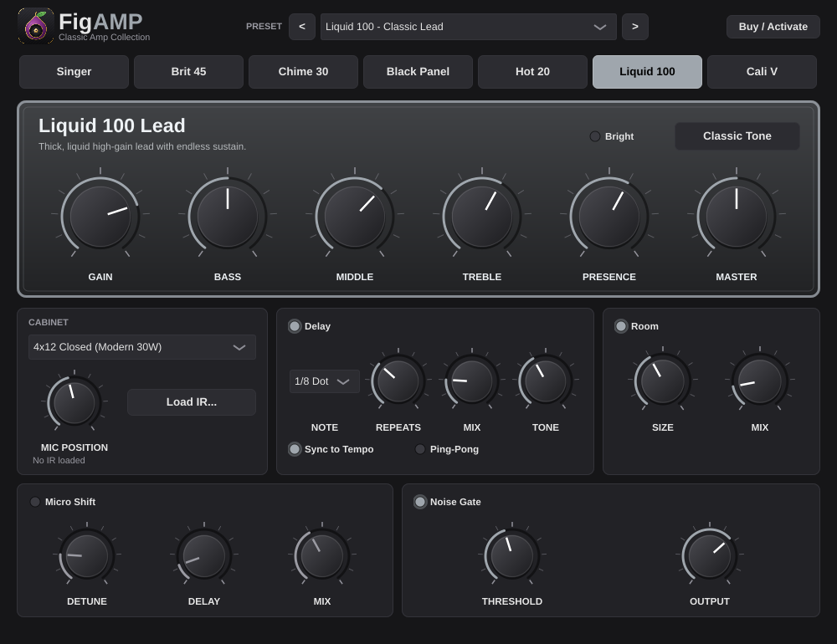Click the PRESENCE knob

coord(609,216)
